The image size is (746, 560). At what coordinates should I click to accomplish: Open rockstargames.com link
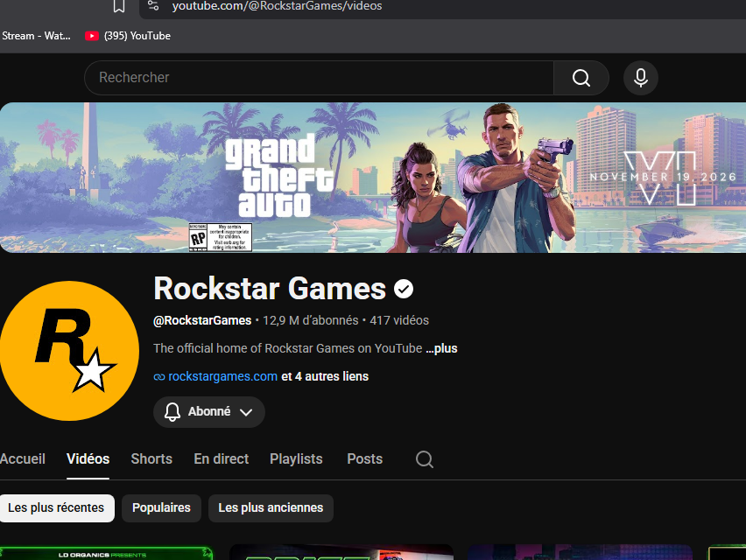pos(222,376)
